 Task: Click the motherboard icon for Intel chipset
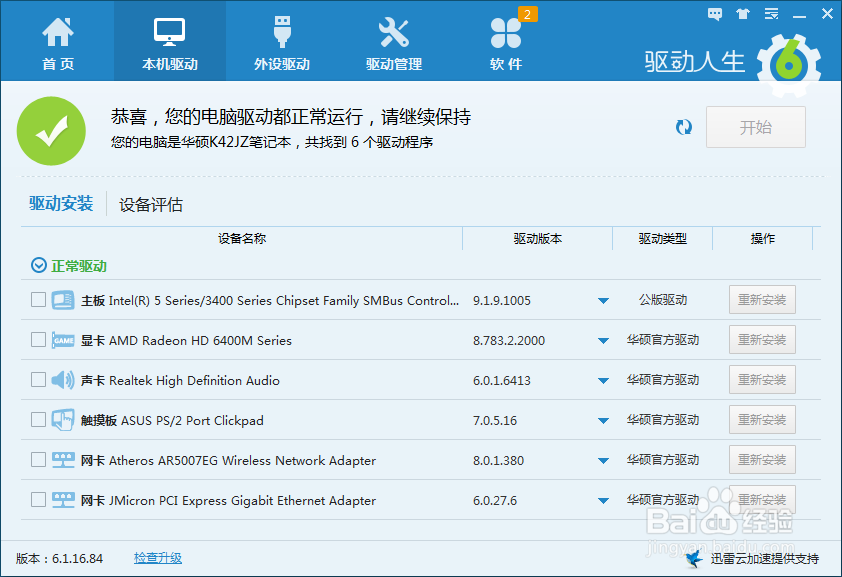63,300
